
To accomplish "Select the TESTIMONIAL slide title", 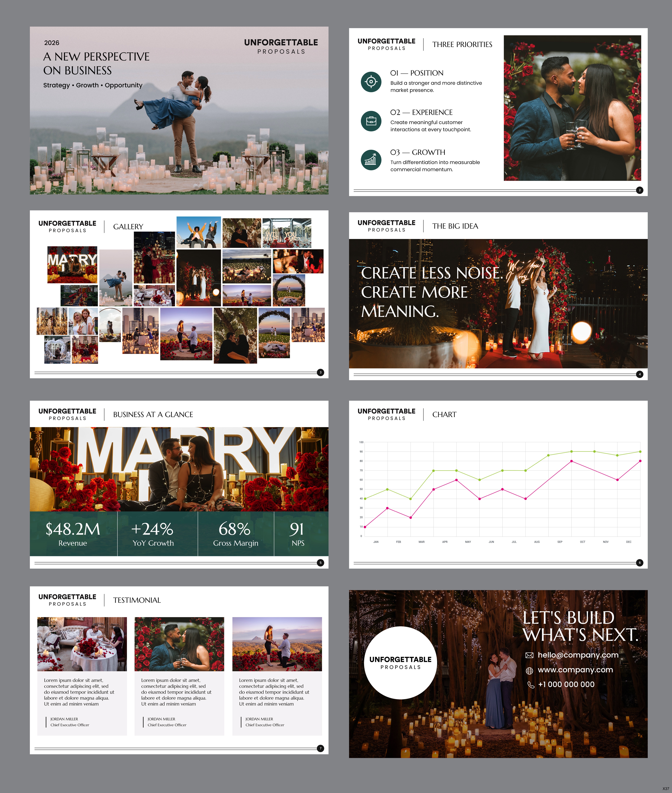I will click(x=137, y=600).
